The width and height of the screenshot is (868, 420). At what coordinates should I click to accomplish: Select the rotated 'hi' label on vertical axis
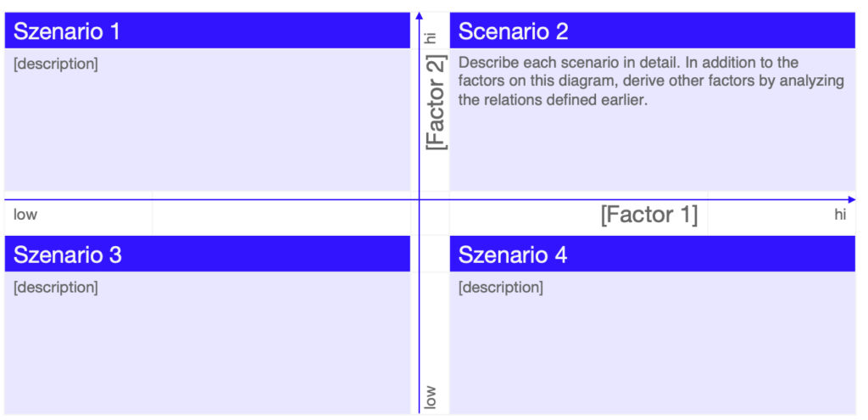tap(430, 37)
